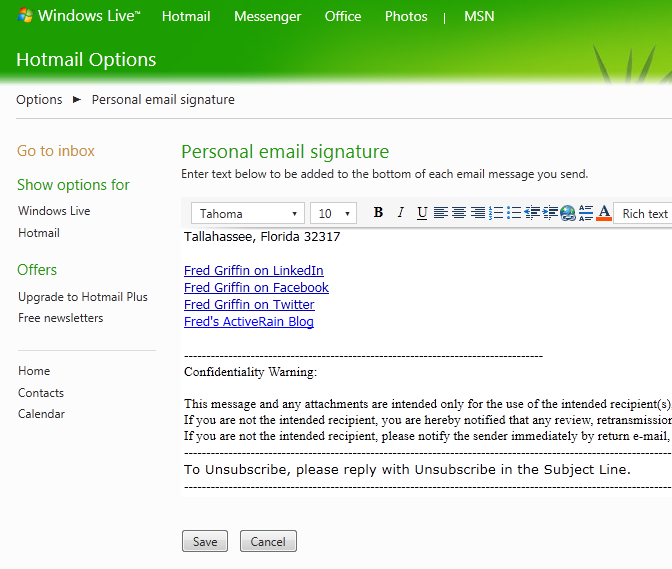Screen dimensions: 672x569
Task: Open Calendar in sidebar
Action: click(x=41, y=414)
